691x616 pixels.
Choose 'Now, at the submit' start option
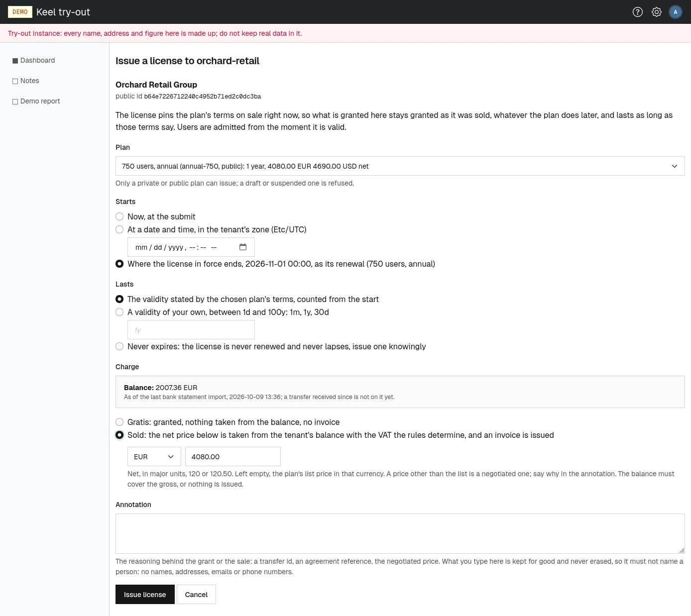tap(119, 216)
